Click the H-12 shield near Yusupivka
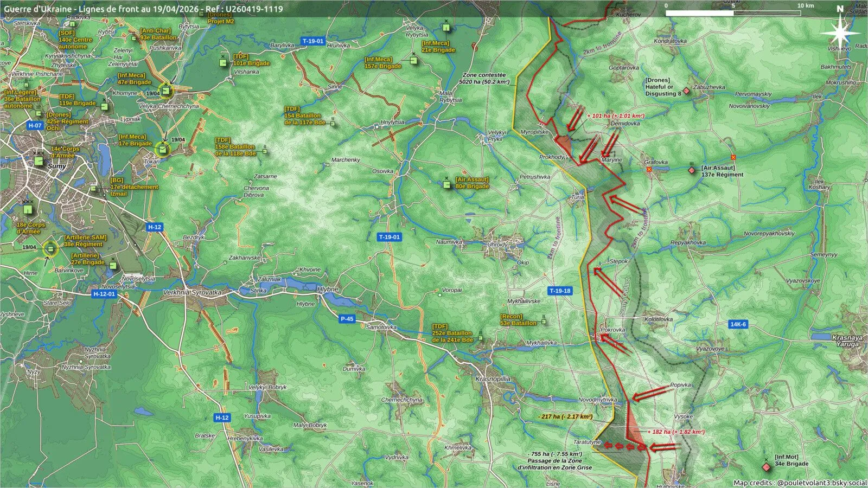The width and height of the screenshot is (868, 488). point(222,418)
